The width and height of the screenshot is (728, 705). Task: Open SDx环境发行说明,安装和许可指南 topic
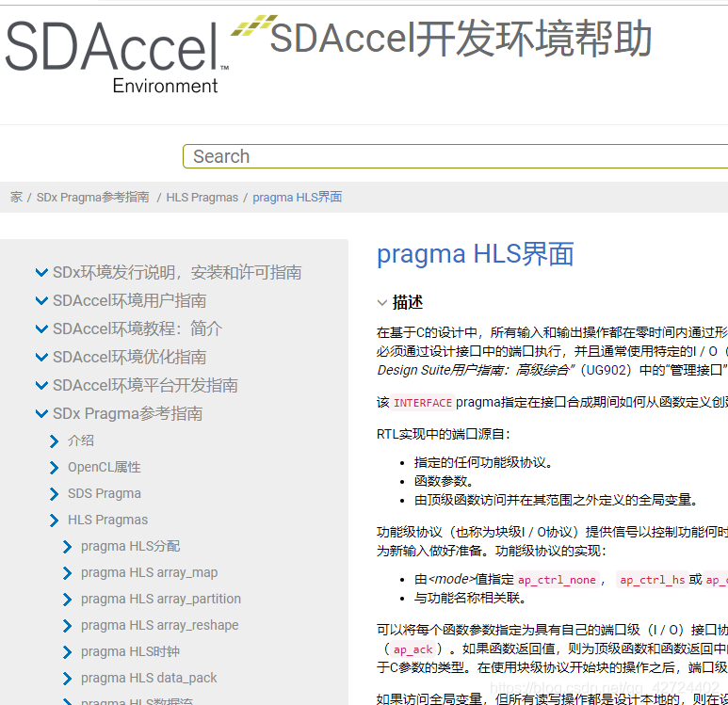click(x=177, y=272)
